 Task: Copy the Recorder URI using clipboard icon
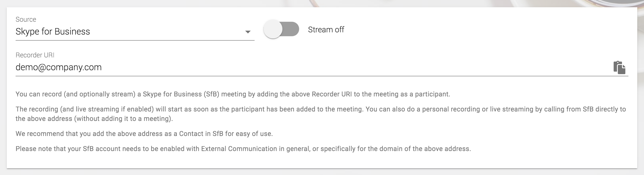coord(619,68)
